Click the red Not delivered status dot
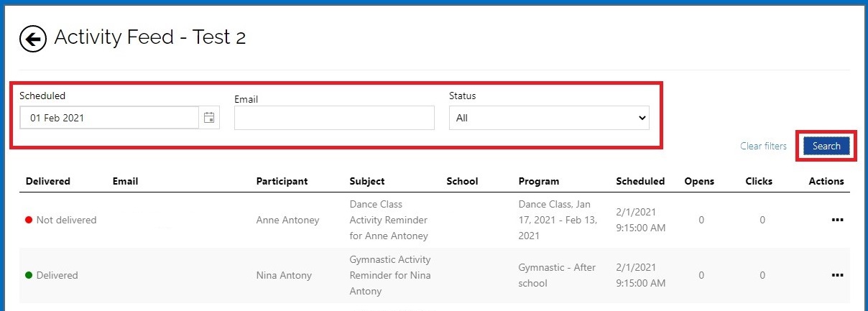Image resolution: width=868 pixels, height=311 pixels. pos(29,220)
